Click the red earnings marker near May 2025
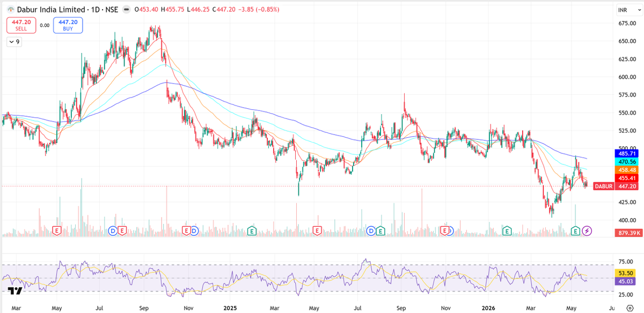The height and width of the screenshot is (313, 644). pyautogui.click(x=317, y=231)
